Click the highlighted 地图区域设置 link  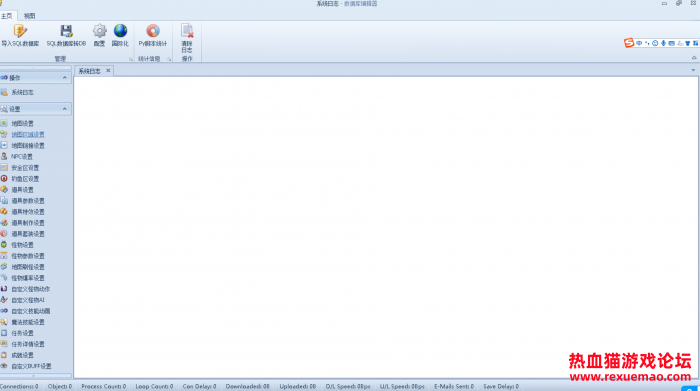(28, 134)
